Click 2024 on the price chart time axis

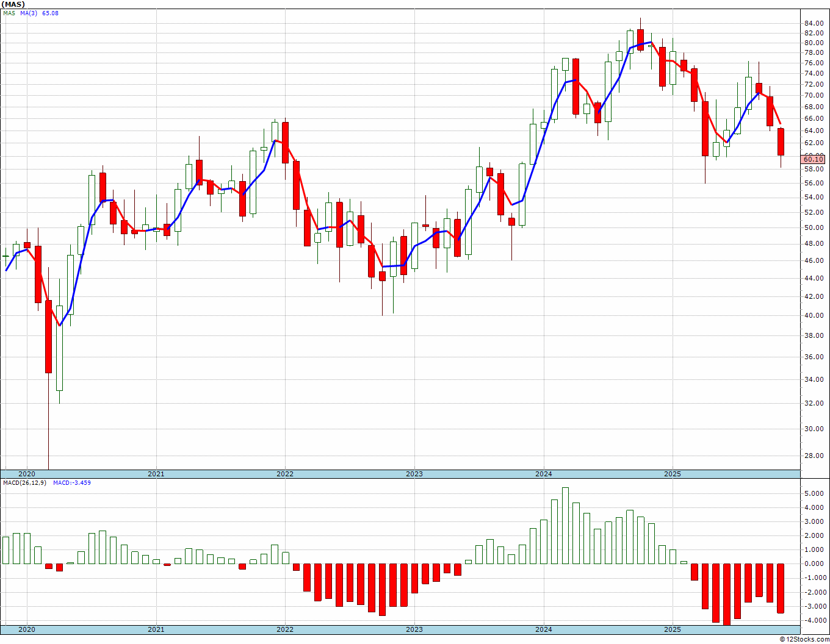point(543,474)
